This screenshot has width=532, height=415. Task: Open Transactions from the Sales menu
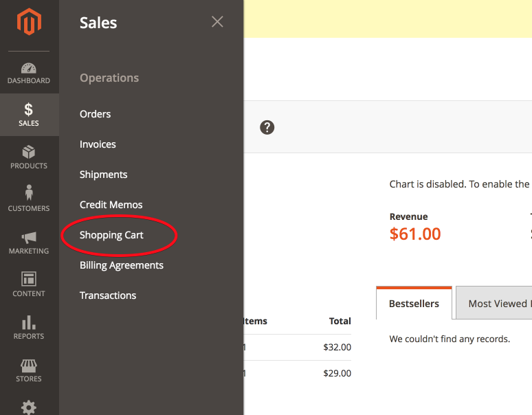click(x=108, y=295)
